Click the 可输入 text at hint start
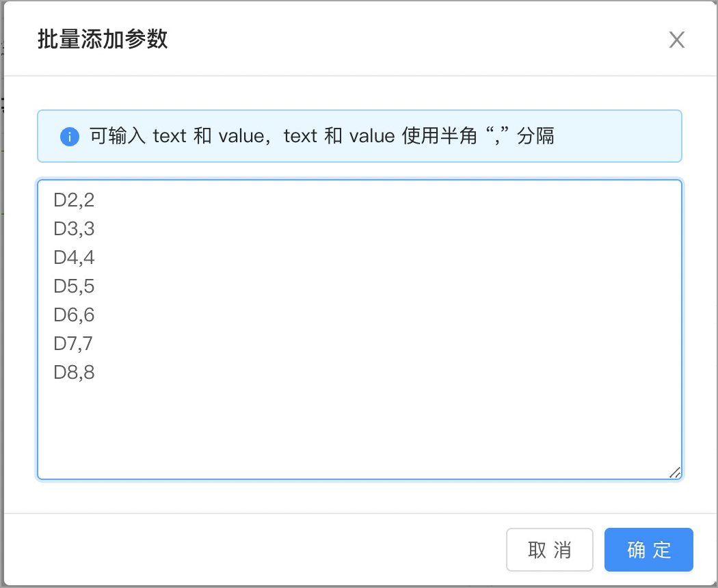The height and width of the screenshot is (588, 718). click(117, 136)
